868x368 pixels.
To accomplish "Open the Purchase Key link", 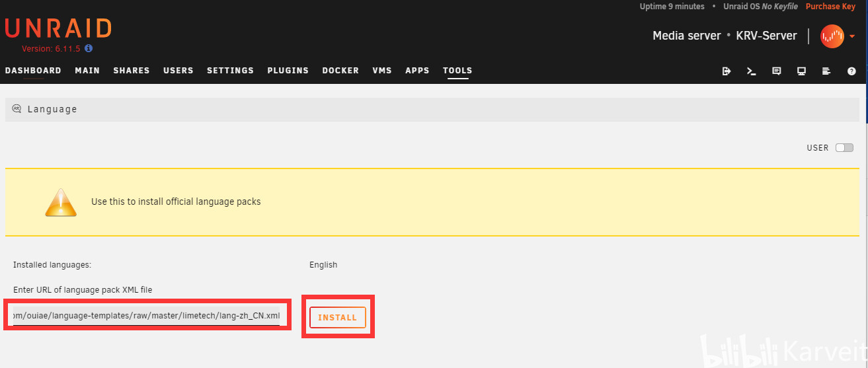I will (x=830, y=7).
